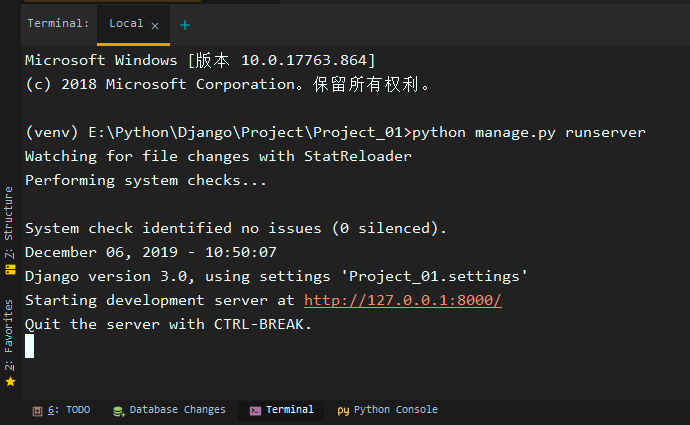Viewport: 690px width, 425px height.
Task: Click the Terminal prompt icon in bottom bar
Action: (255, 411)
